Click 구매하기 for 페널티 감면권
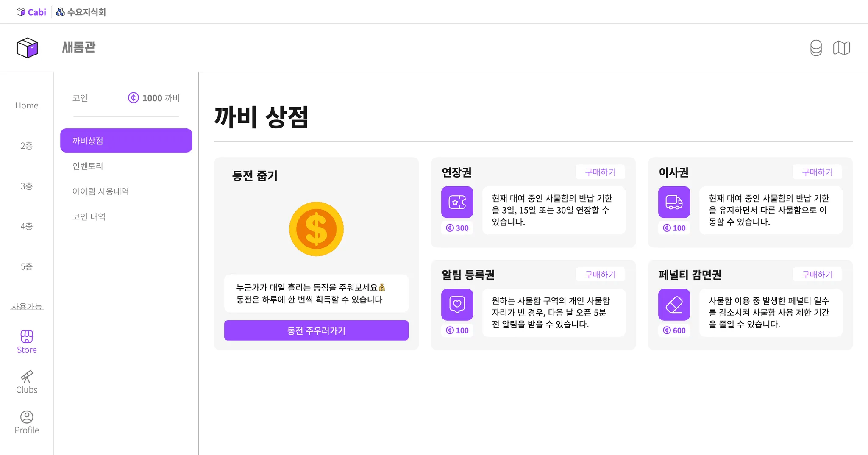Screen dimensions: 868x455 [x=817, y=275]
